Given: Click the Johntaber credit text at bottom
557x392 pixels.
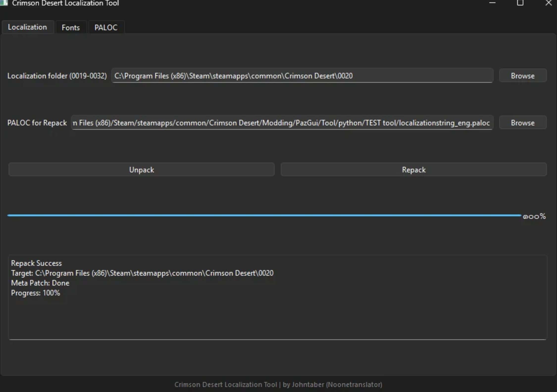Looking at the screenshot, I should (x=278, y=385).
